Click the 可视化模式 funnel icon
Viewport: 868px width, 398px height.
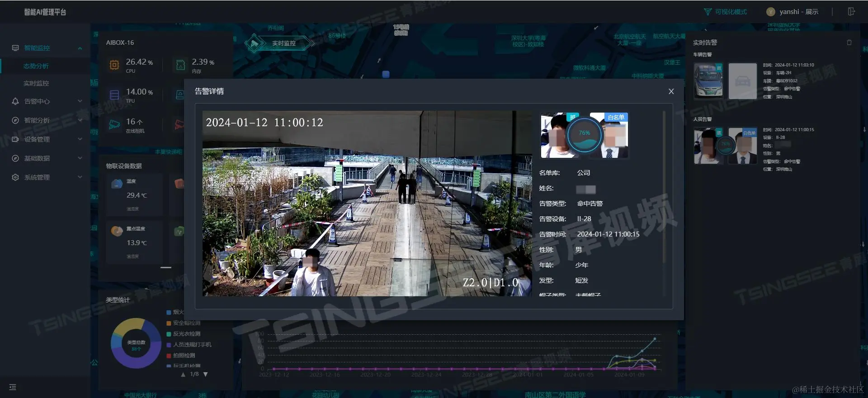click(x=708, y=12)
